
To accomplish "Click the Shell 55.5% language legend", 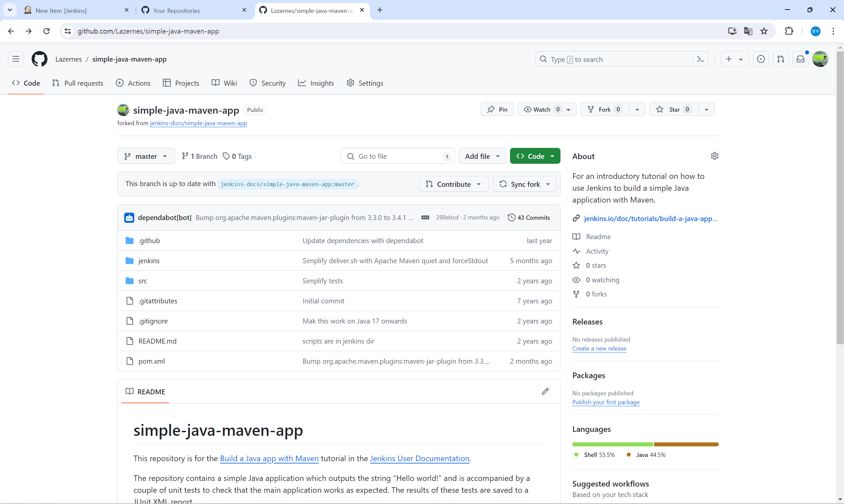I will click(x=594, y=454).
